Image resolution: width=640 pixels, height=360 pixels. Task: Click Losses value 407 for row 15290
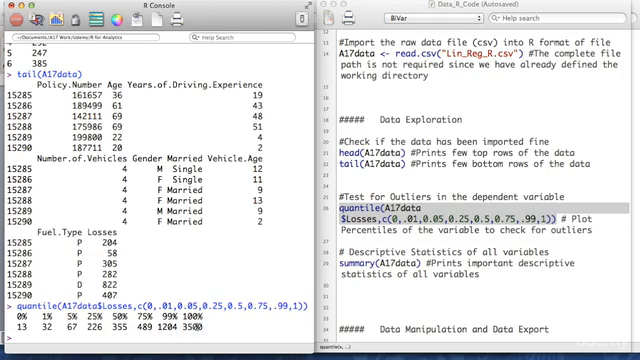pyautogui.click(x=110, y=295)
